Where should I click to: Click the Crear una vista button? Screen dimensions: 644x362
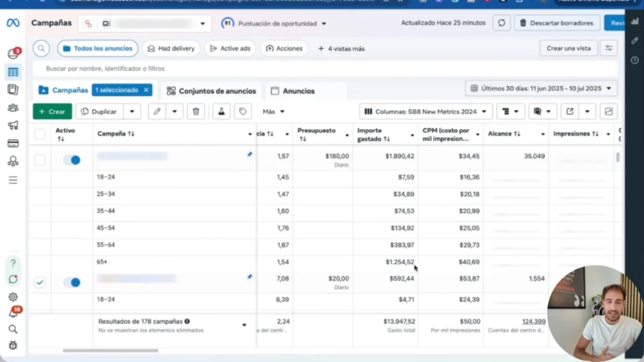pos(569,48)
